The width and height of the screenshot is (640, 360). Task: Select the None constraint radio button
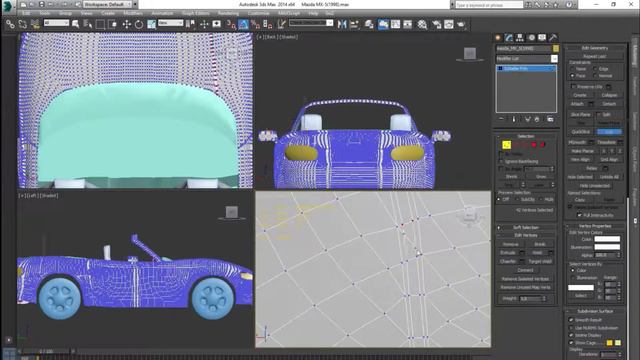point(572,69)
